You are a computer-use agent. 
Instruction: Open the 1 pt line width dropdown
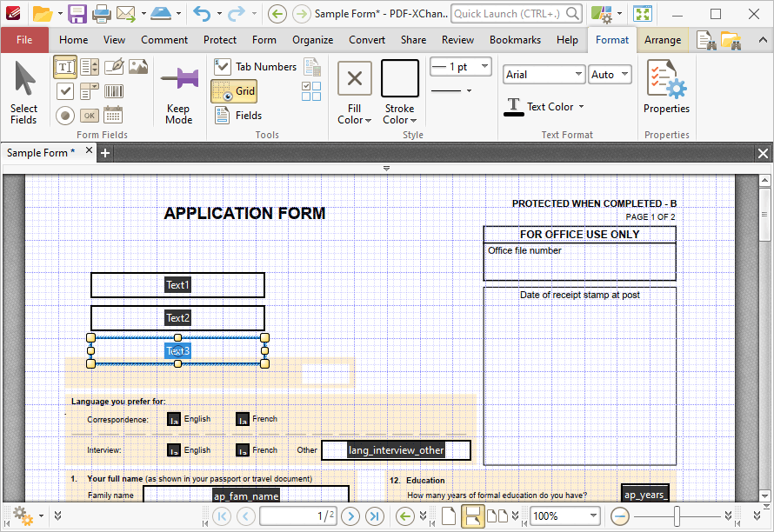pyautogui.click(x=461, y=67)
